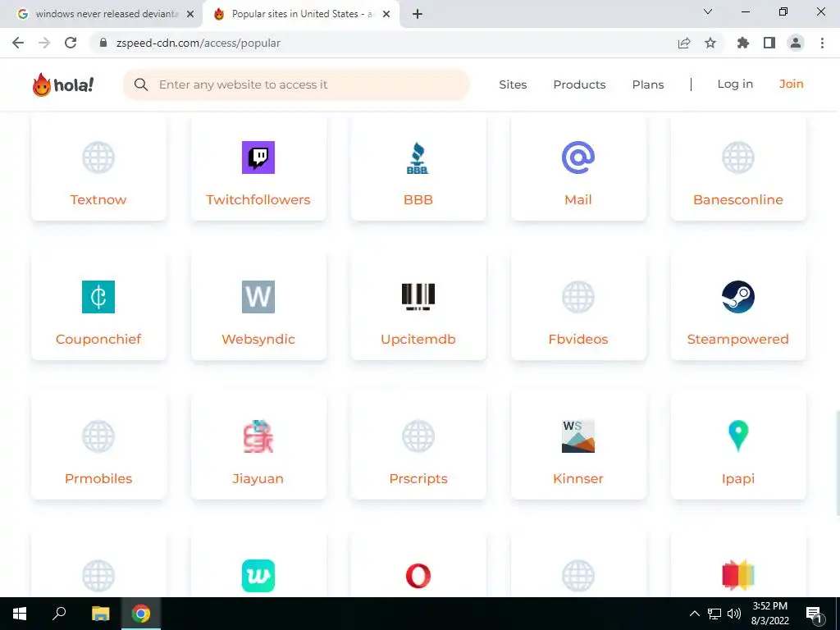Switch to the 'windows never released' Google tab
The width and height of the screenshot is (840, 630).
[101, 14]
